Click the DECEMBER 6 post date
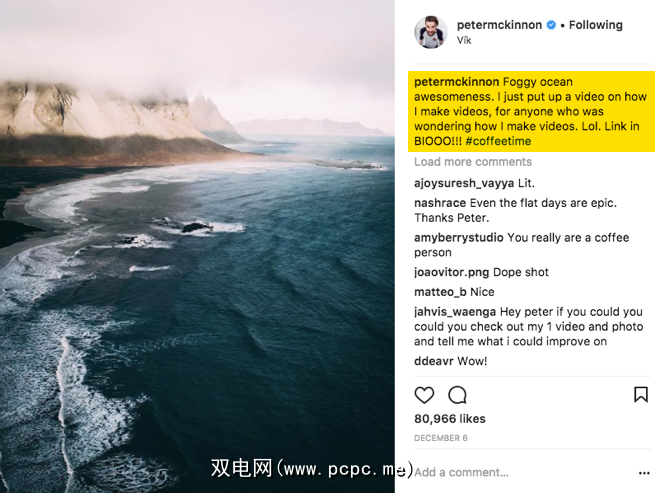 coord(441,438)
